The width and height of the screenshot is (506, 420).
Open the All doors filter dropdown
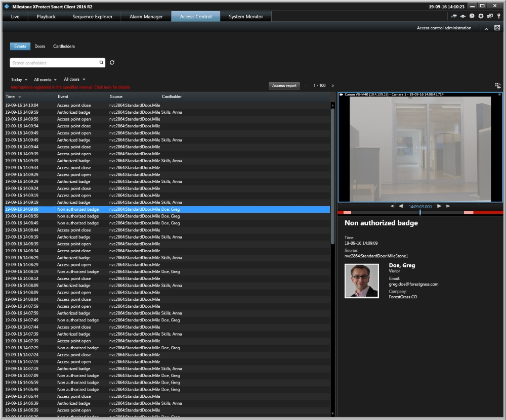[74, 79]
